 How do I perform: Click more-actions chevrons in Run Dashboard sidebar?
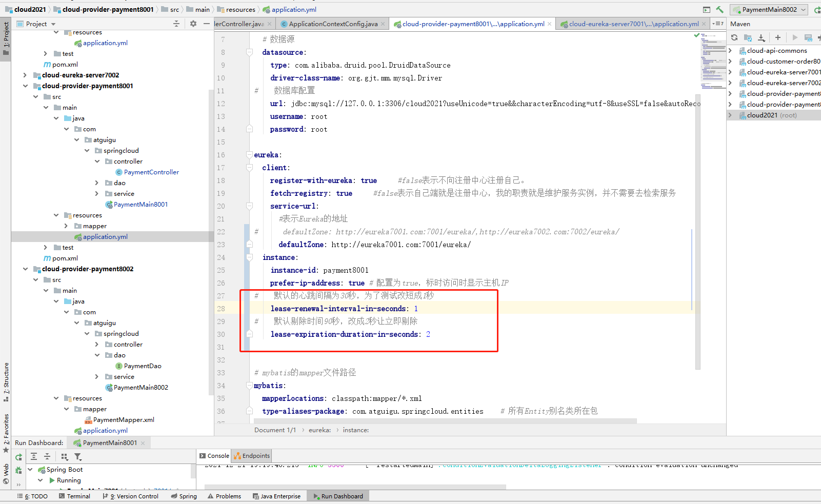(18, 483)
